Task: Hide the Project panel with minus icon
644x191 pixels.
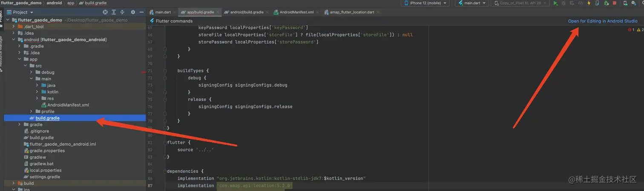Action: click(x=141, y=12)
